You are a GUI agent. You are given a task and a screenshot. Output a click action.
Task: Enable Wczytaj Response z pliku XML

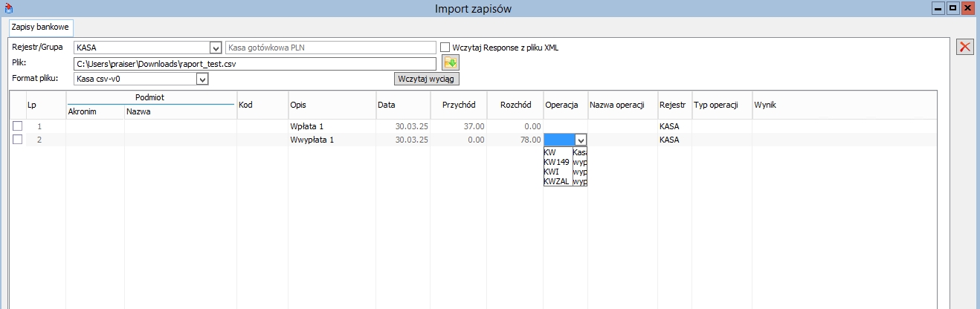[445, 48]
